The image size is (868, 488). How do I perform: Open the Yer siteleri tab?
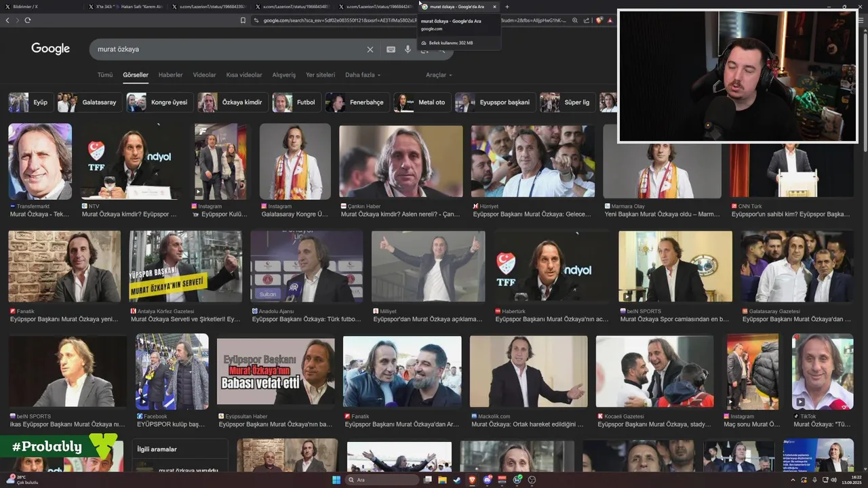pos(321,75)
